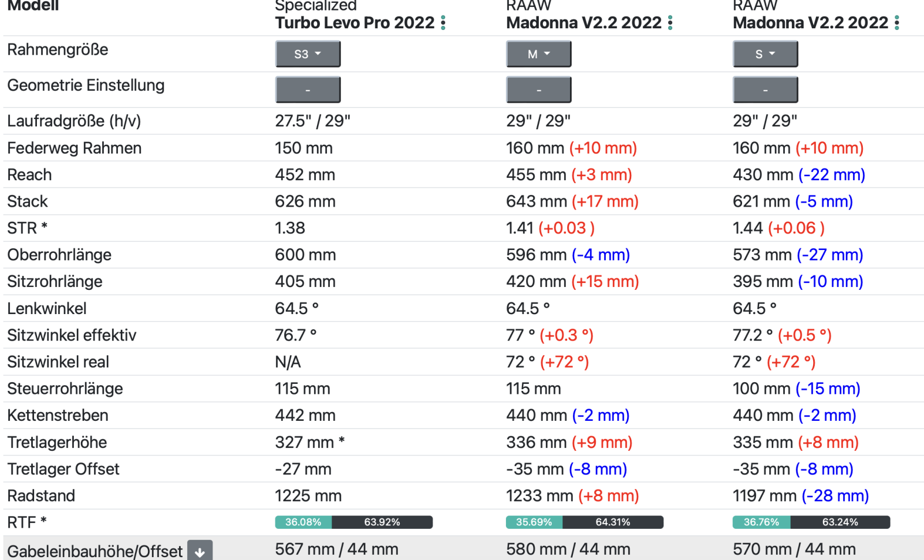Click the 36.08% segment of the RTF bar
Screen dimensions: 924x560
[x=303, y=522]
